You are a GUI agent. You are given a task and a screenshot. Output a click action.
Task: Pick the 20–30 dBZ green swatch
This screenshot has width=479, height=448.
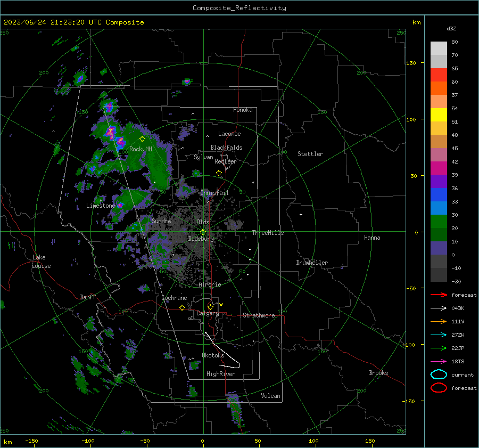click(439, 222)
